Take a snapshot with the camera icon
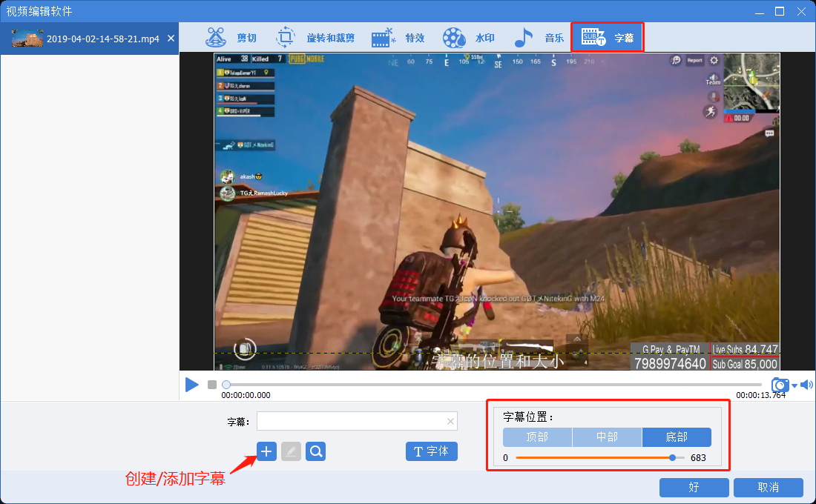The width and height of the screenshot is (816, 504). [x=780, y=385]
